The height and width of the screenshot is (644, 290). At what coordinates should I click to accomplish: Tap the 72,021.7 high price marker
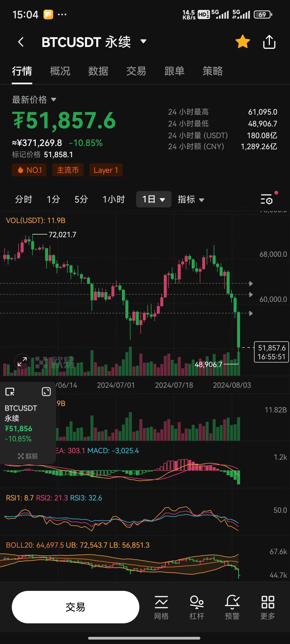click(62, 235)
